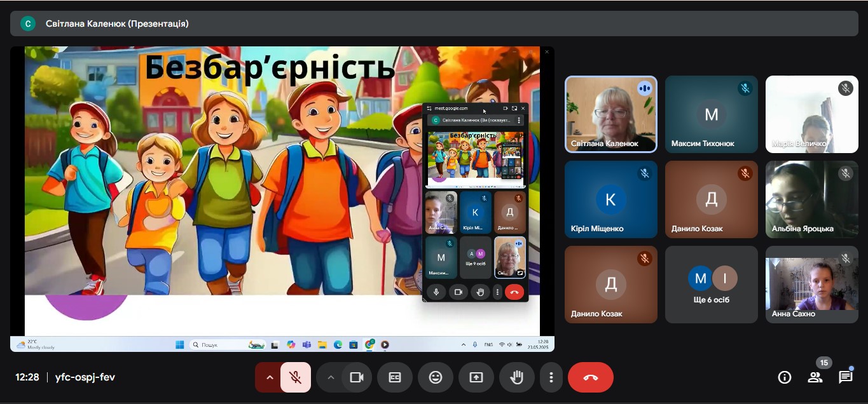Click the present screen share icon

tap(476, 377)
